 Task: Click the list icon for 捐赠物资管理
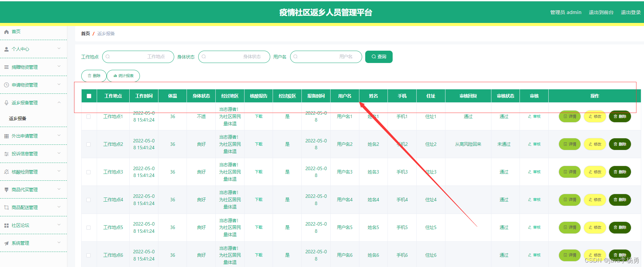(x=7, y=67)
